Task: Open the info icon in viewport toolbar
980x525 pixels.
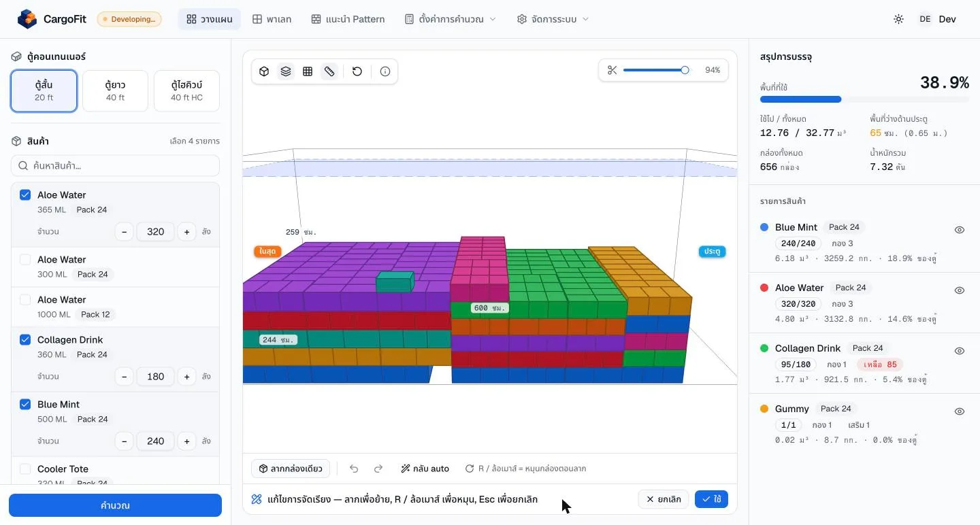Action: pyautogui.click(x=385, y=71)
